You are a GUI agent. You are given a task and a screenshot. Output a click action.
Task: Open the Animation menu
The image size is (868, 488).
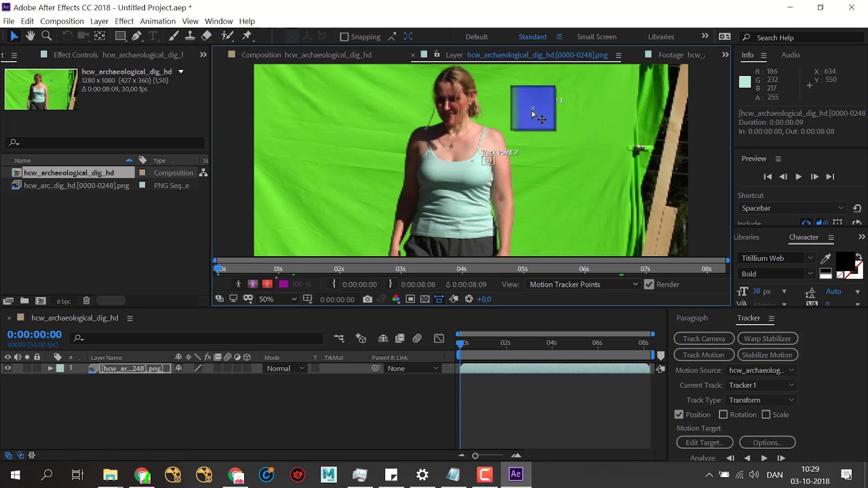[157, 21]
